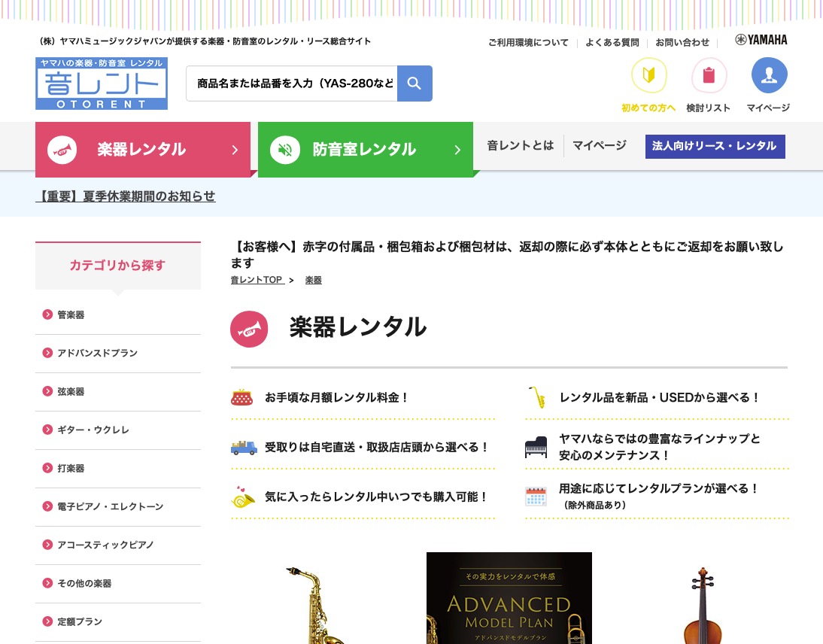
Task: Click the search input field
Action: pyautogui.click(x=292, y=83)
